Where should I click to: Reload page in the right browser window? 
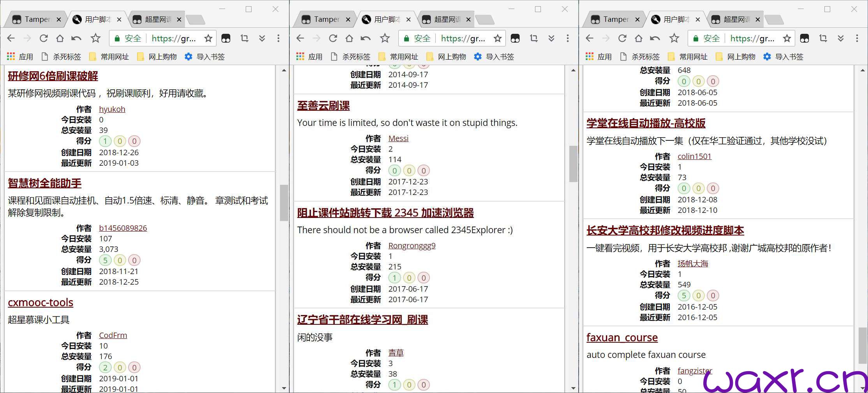pos(622,38)
